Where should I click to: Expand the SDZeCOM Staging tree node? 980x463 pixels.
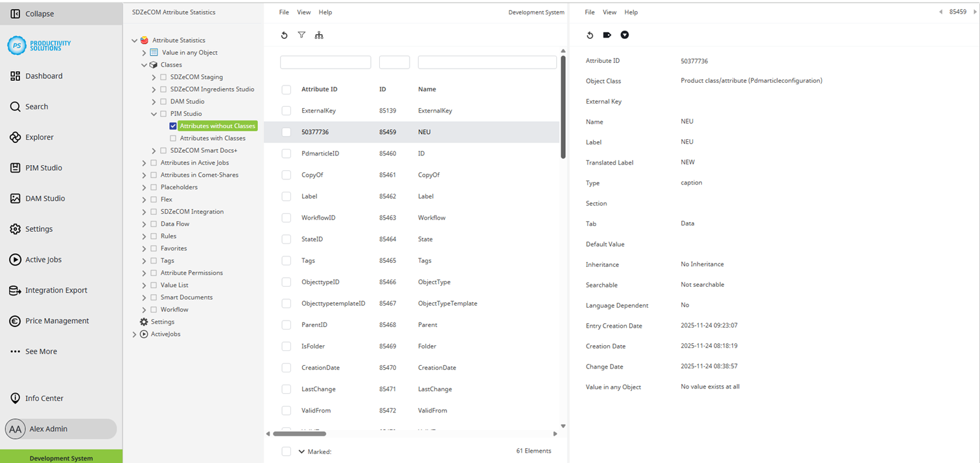[x=154, y=77]
